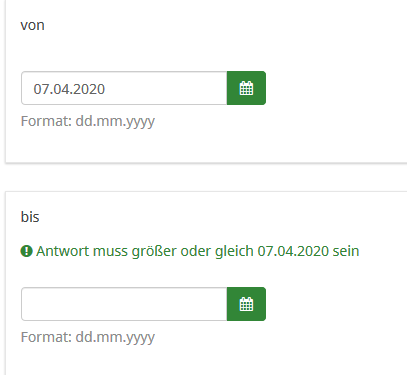Click the format hint below the "bis" field
This screenshot has width=407, height=375.
point(88,338)
